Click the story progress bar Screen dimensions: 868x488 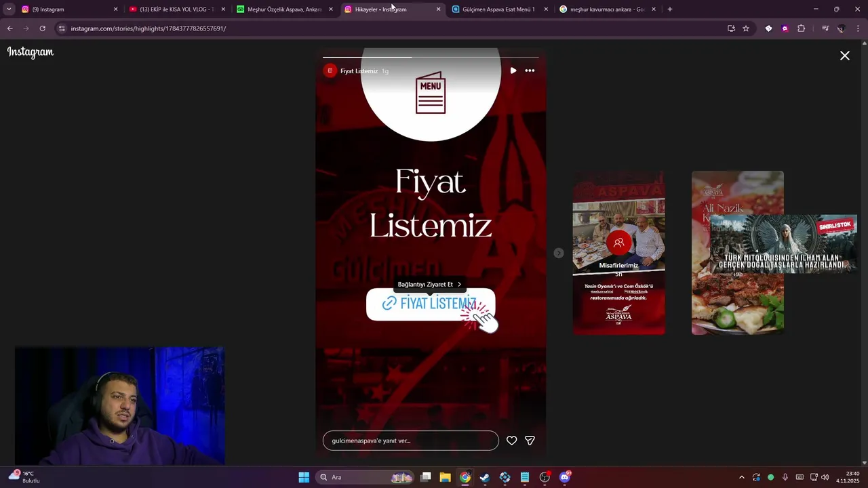(x=431, y=57)
